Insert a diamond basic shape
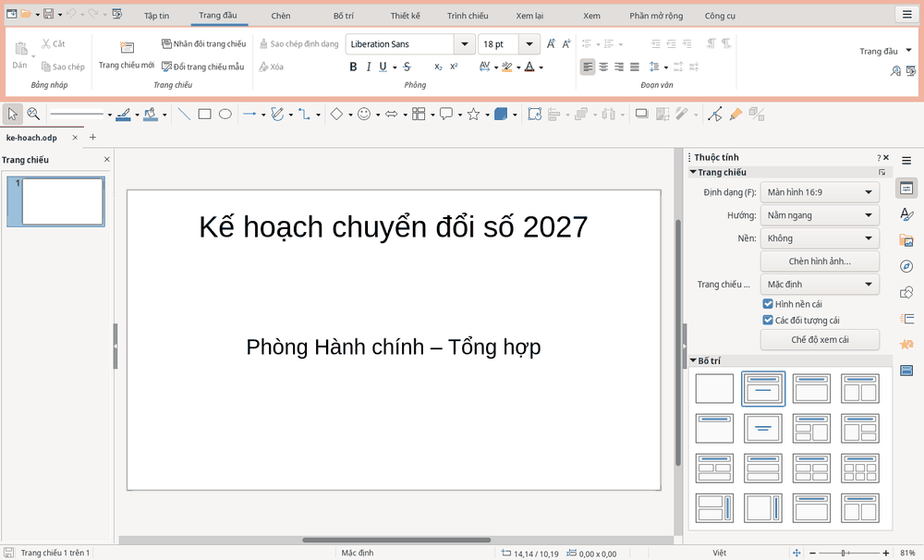This screenshot has width=924, height=560. click(x=336, y=114)
